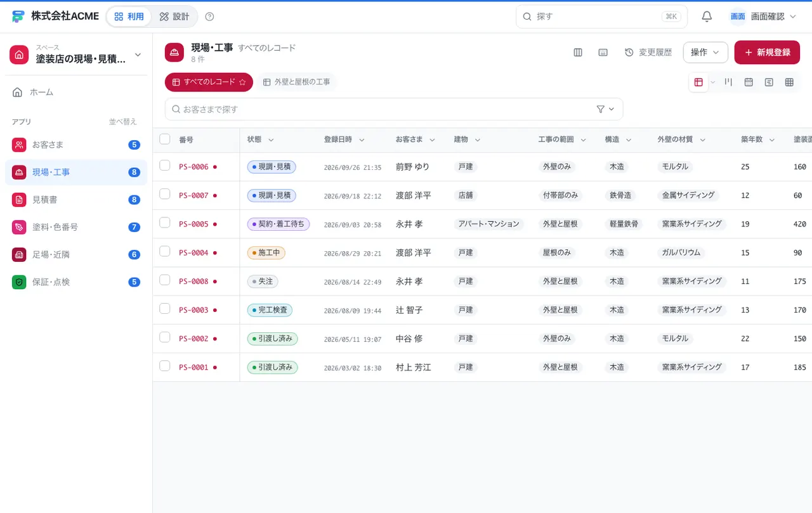Click the お客さまで探す search field

coord(394,109)
